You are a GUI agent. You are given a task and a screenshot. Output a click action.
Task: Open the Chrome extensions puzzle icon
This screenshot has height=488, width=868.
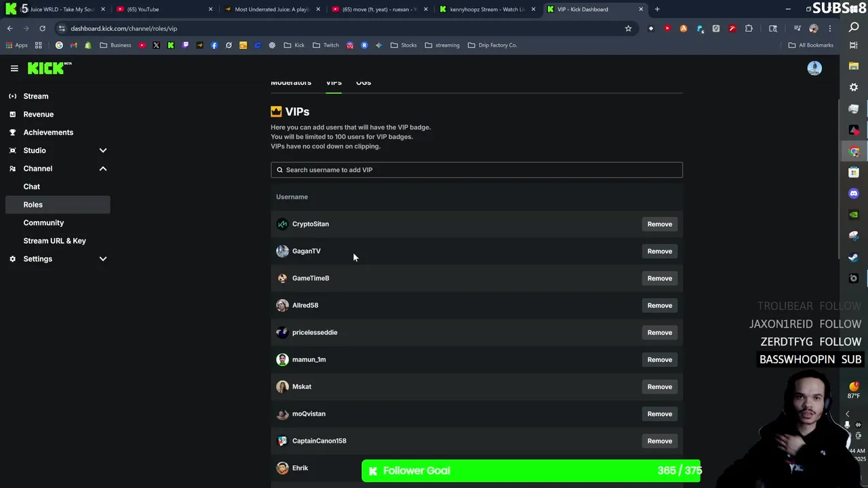click(x=749, y=28)
